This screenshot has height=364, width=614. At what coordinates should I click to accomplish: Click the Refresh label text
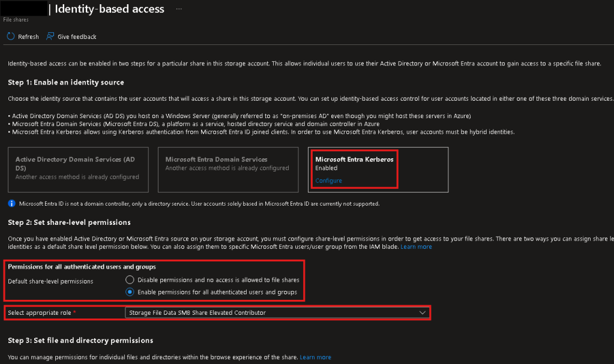point(28,37)
